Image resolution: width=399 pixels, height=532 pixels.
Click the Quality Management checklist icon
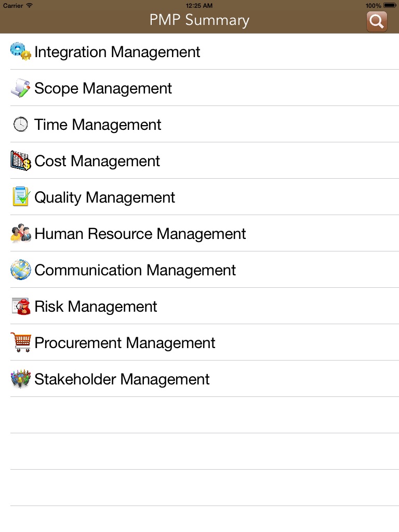[21, 197]
